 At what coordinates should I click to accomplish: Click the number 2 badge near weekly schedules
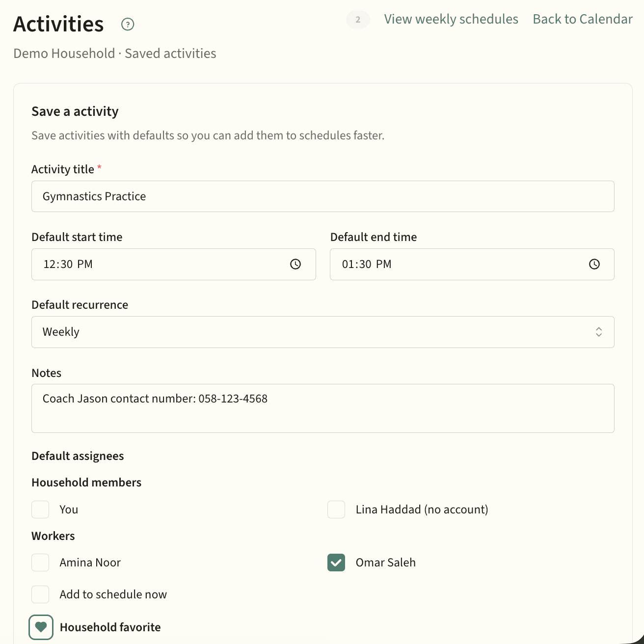(358, 20)
